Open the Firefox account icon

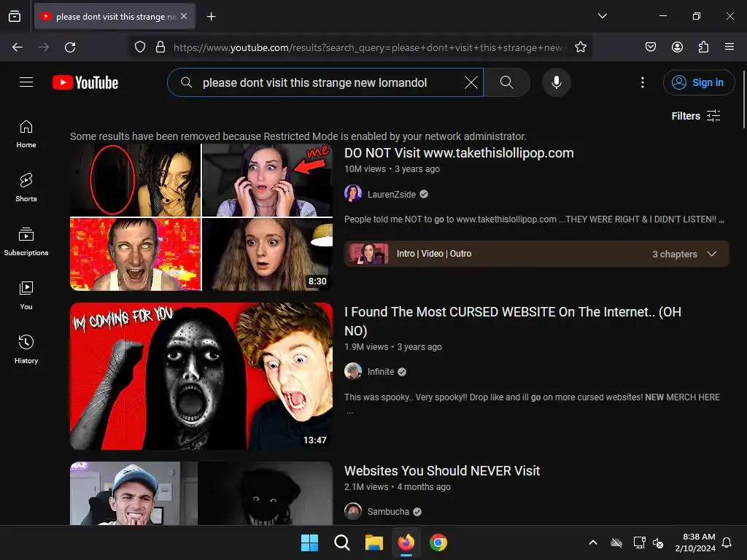click(677, 47)
